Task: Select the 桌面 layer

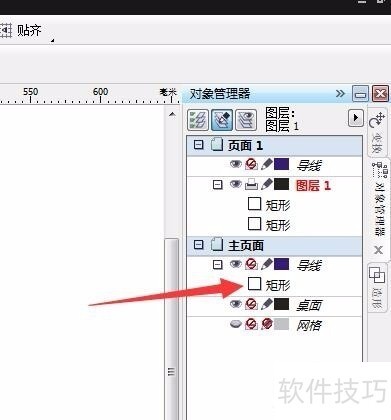Action: pos(309,305)
